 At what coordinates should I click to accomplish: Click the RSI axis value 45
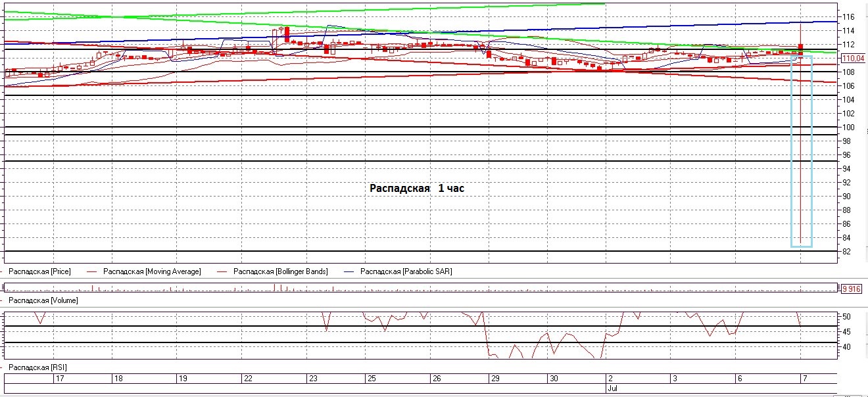(x=846, y=332)
